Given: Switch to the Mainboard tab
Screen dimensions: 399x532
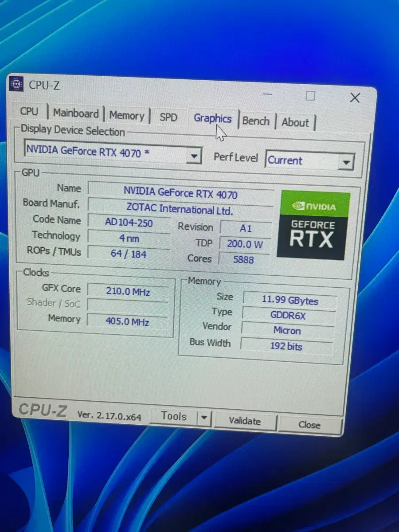Looking at the screenshot, I should 76,113.
